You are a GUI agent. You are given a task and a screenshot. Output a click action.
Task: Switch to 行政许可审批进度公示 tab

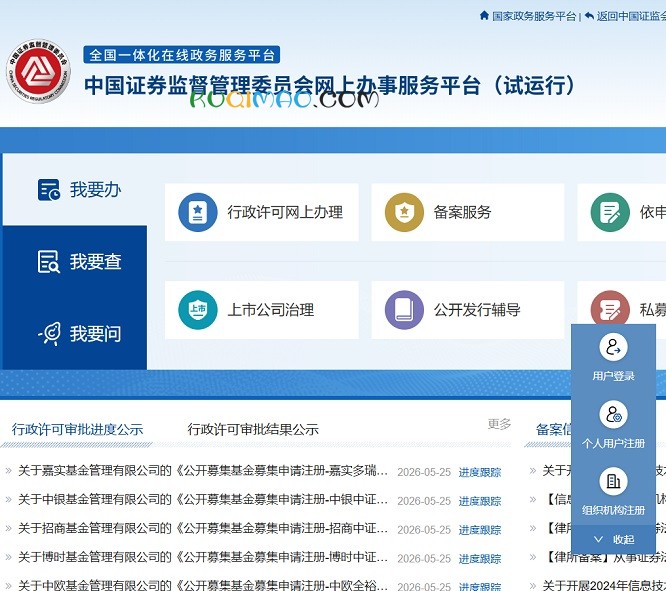point(77,429)
